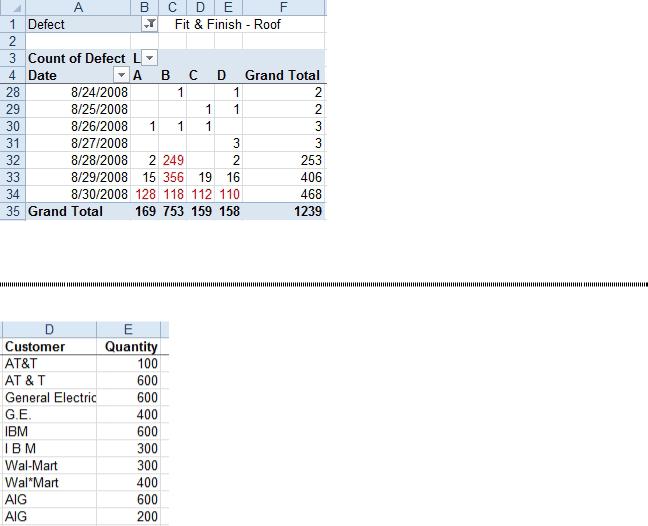Viewport: 648px width, 526px height.
Task: Click the 253 grand total cell
Action: (x=284, y=160)
